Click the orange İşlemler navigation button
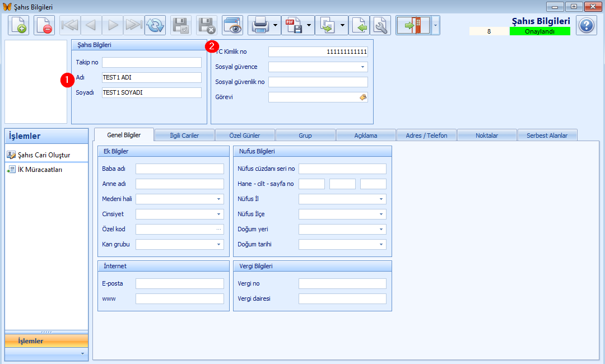605x364 pixels. (46, 341)
